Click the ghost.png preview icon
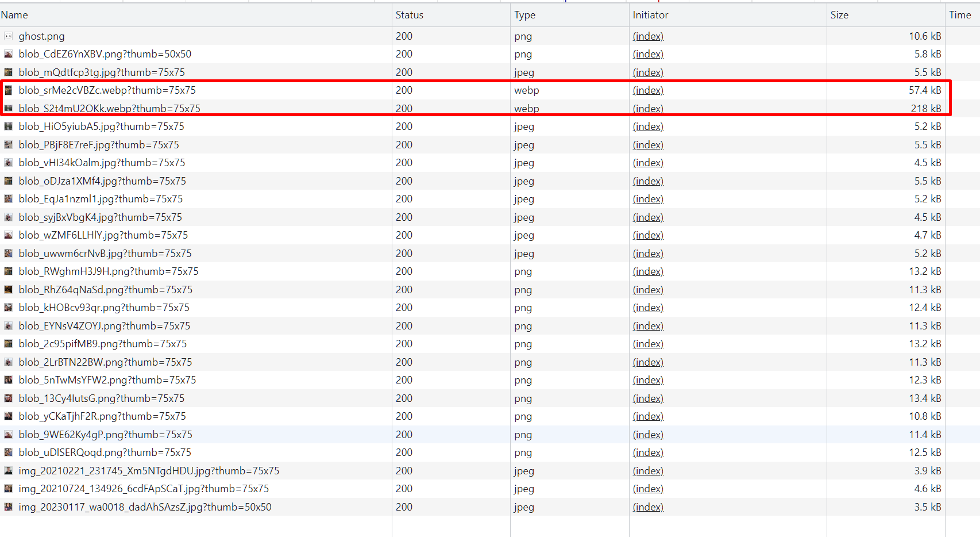 (8, 36)
